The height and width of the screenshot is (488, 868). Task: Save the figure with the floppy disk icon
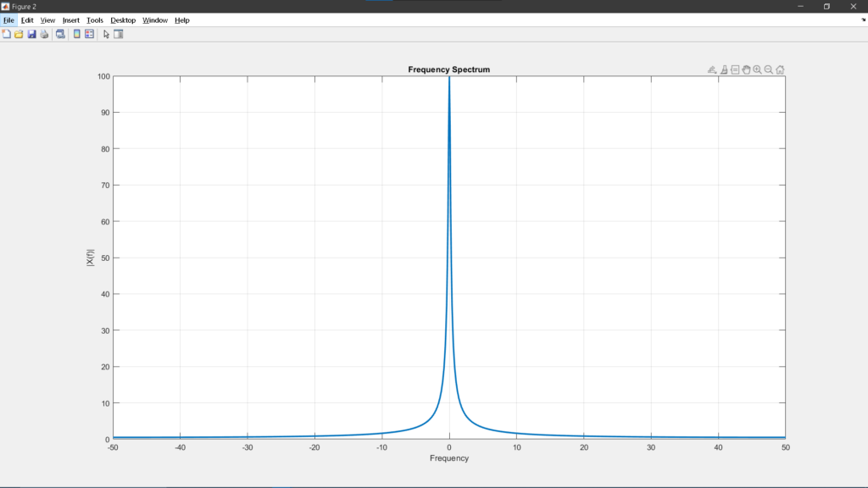point(31,34)
